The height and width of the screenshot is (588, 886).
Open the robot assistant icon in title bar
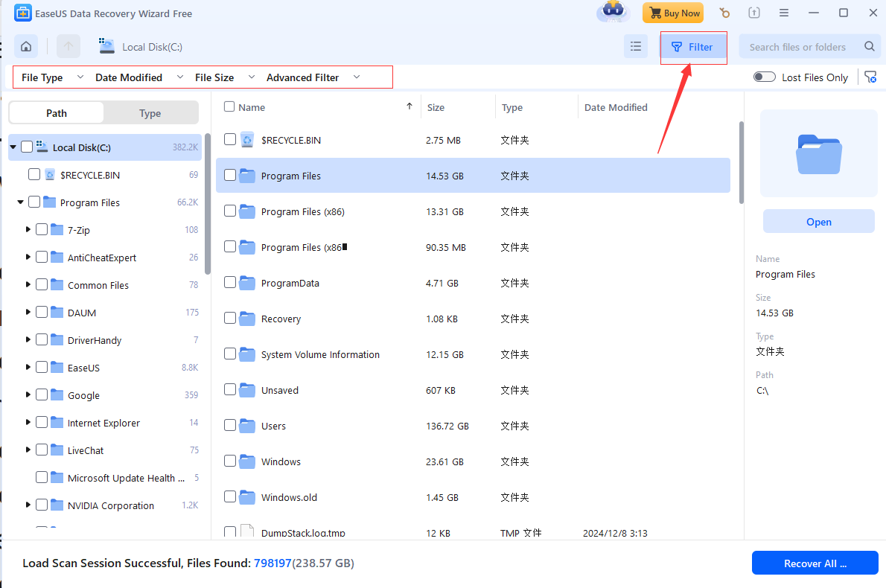click(x=613, y=11)
